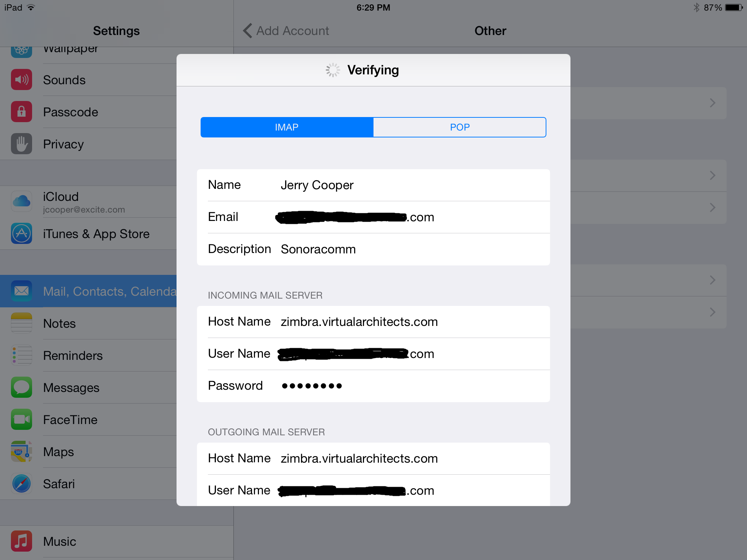747x560 pixels.
Task: Tap the Other page title
Action: pos(490,31)
